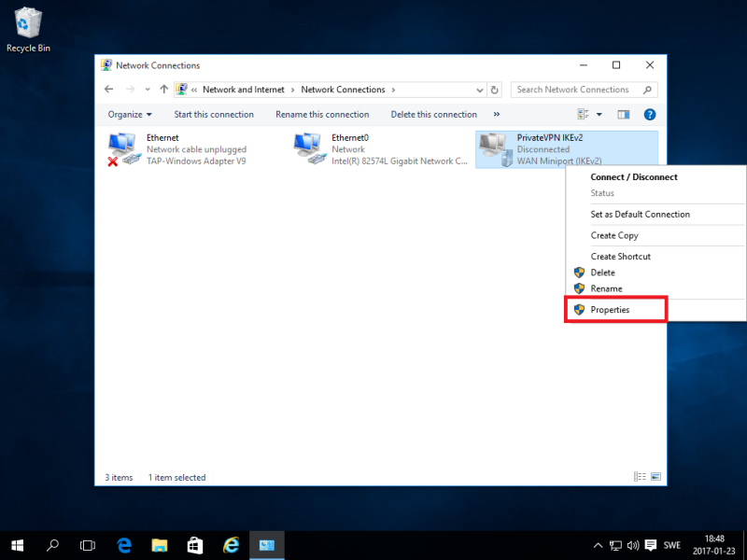This screenshot has width=747, height=560.
Task: Open Microsoft Edge from the taskbar
Action: [123, 544]
